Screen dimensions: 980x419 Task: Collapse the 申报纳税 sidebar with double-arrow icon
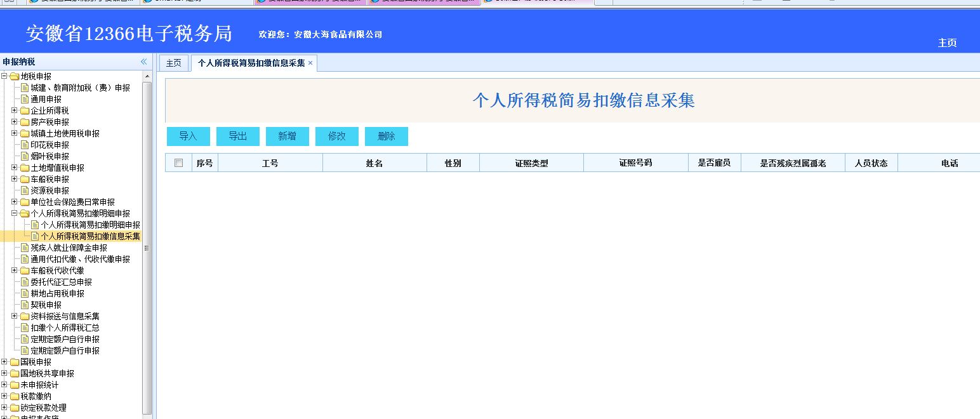click(143, 62)
